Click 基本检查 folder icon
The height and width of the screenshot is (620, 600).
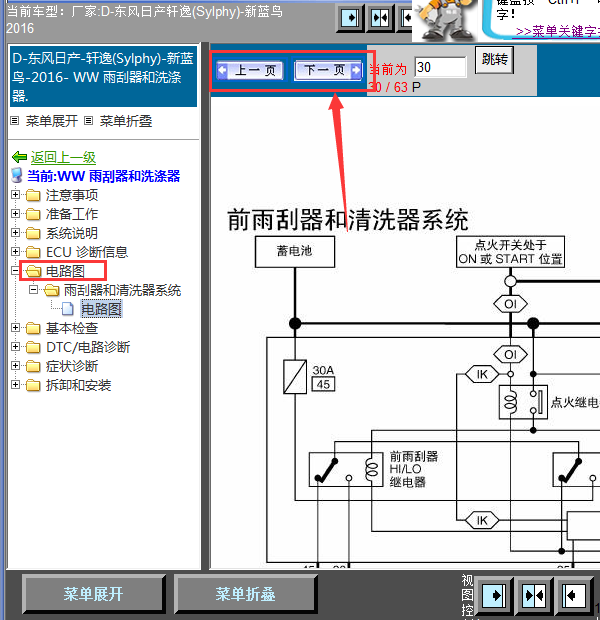coord(33,328)
